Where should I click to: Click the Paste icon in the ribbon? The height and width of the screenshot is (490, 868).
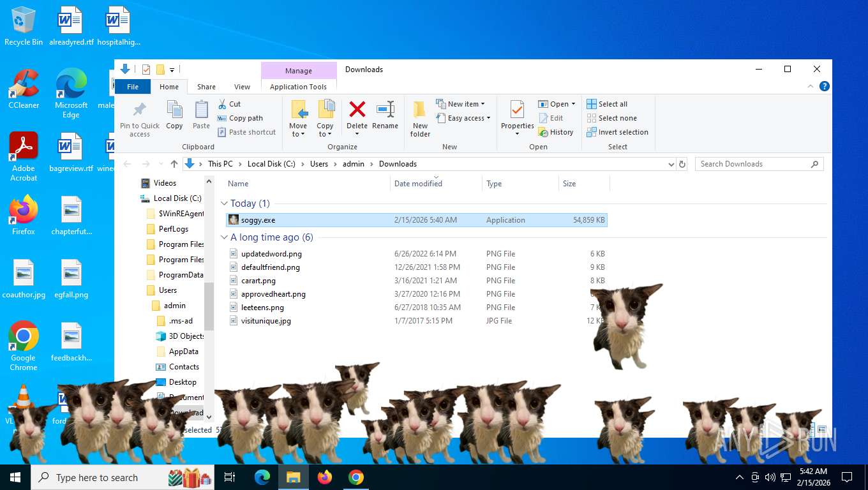click(201, 110)
